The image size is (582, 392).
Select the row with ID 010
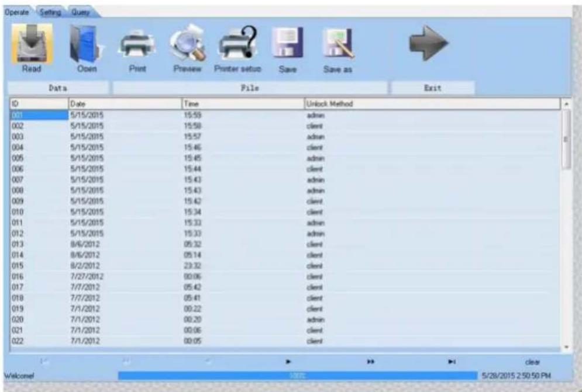(x=285, y=212)
